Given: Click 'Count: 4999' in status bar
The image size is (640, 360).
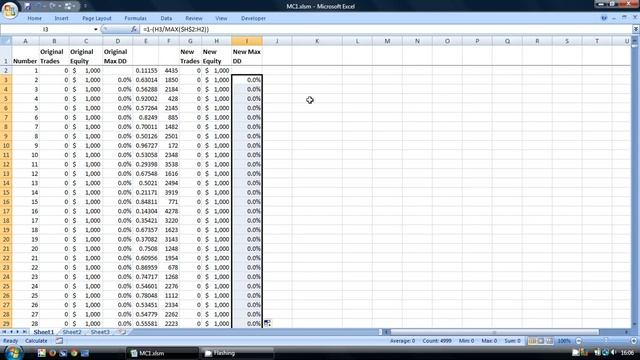Looking at the screenshot, I should click(x=437, y=341).
